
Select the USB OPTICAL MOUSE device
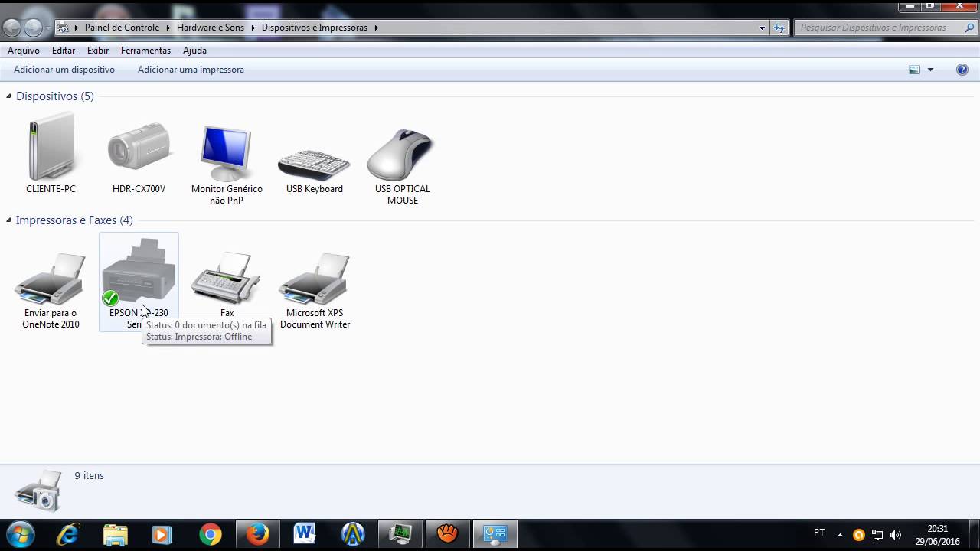(x=402, y=155)
